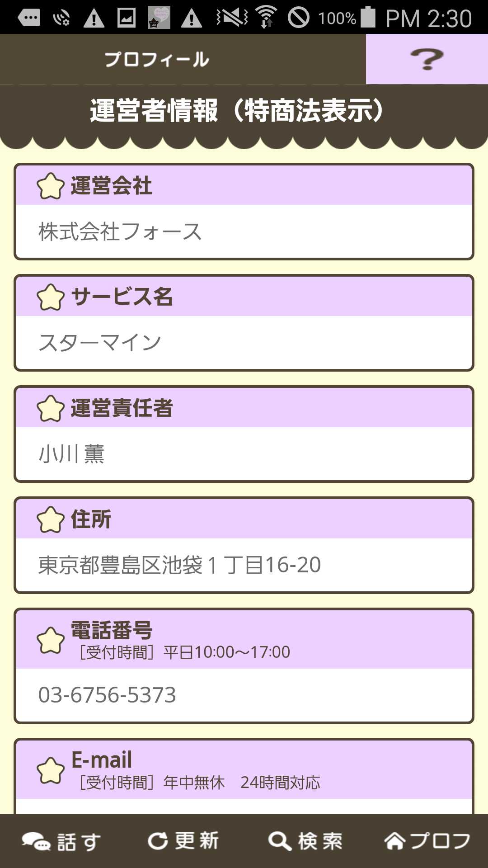Screen dimensions: 488x868
Task: Click the star icon beside サービス名
Action: point(50,297)
